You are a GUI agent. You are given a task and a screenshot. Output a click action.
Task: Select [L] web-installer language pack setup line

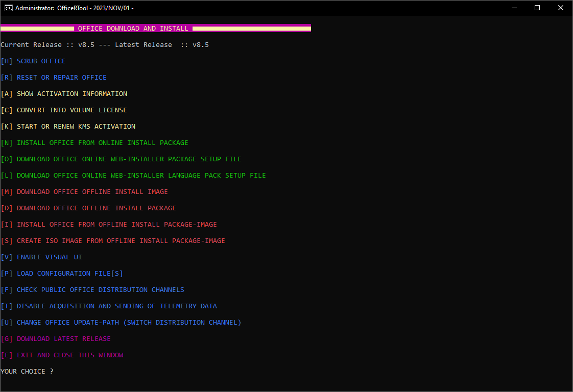coord(133,176)
